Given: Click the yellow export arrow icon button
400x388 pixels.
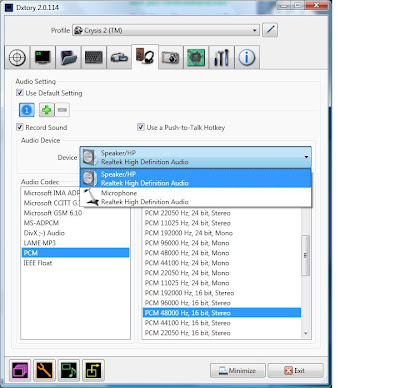Looking at the screenshot, I should (x=93, y=370).
